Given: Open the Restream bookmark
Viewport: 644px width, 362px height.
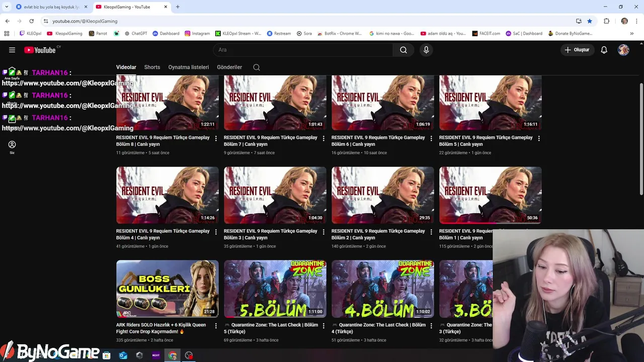Looking at the screenshot, I should click(279, 34).
